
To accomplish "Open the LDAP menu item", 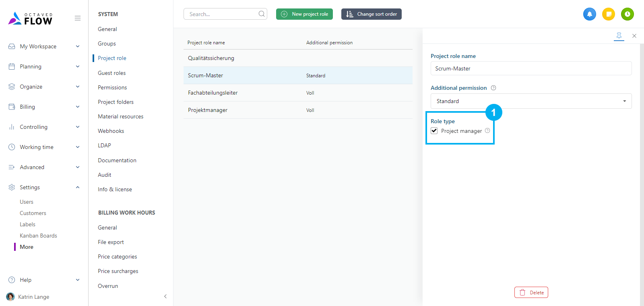I will (x=104, y=145).
